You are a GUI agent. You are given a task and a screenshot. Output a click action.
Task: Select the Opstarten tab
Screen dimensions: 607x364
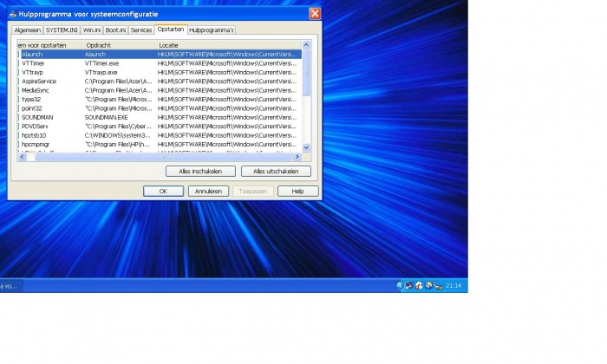171,29
